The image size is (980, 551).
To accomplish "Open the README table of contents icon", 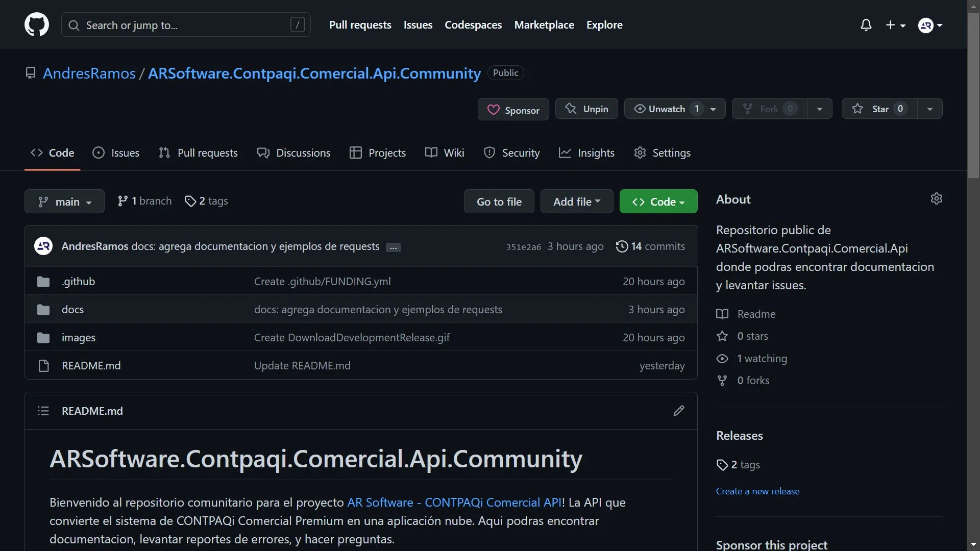I will pos(43,411).
